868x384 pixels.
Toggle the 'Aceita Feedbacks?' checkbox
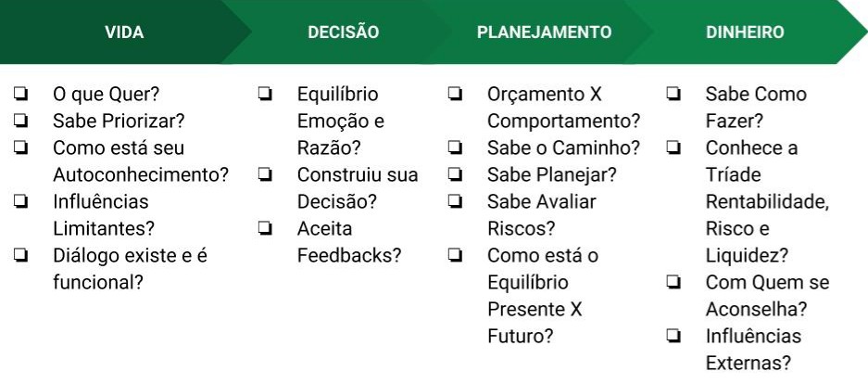265,228
